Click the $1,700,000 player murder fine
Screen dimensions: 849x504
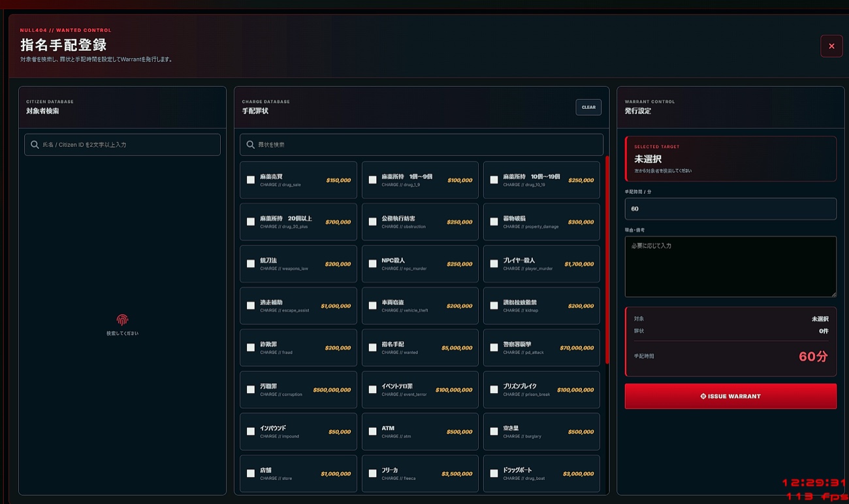point(579,264)
